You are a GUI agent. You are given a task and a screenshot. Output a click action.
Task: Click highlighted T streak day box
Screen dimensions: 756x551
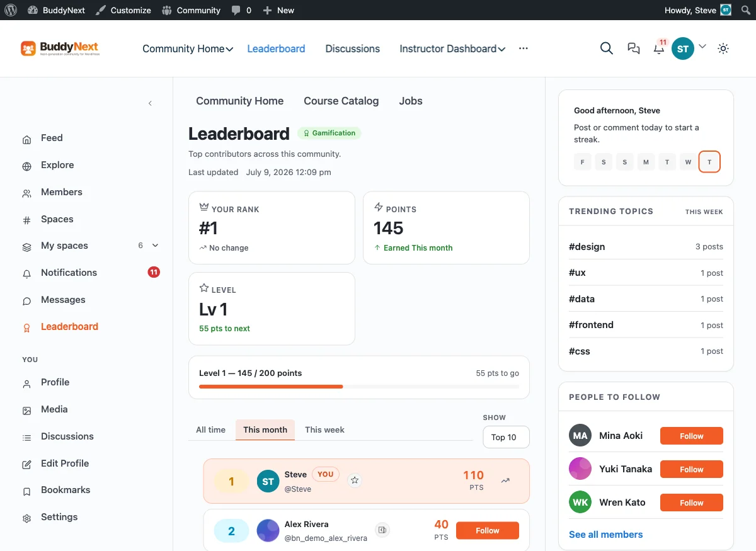709,162
